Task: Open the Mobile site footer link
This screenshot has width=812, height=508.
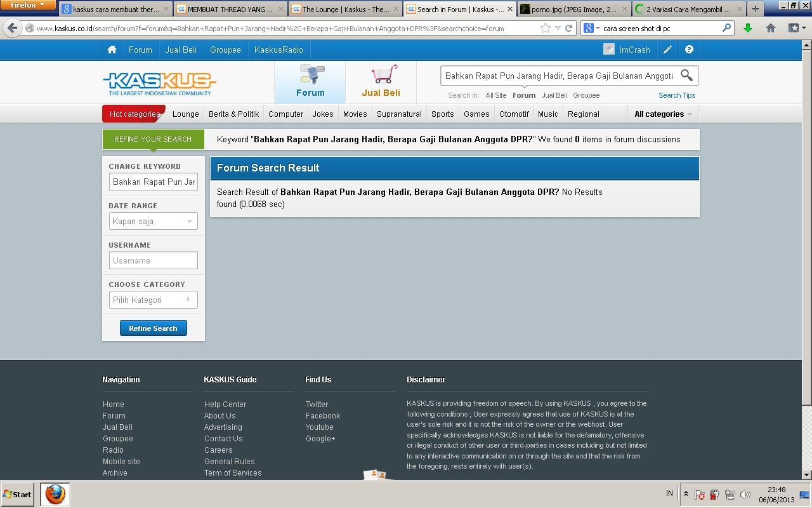Action: click(121, 462)
